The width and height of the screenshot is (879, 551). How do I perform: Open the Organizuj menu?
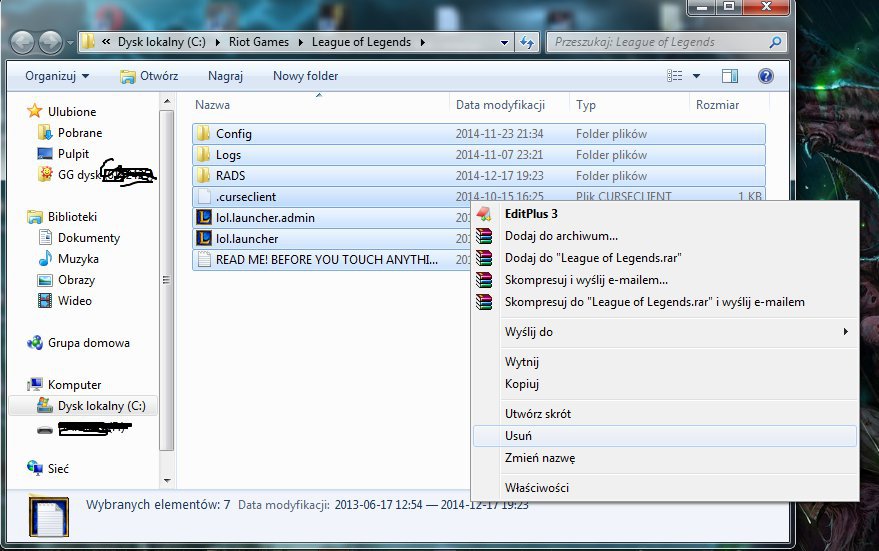[57, 76]
